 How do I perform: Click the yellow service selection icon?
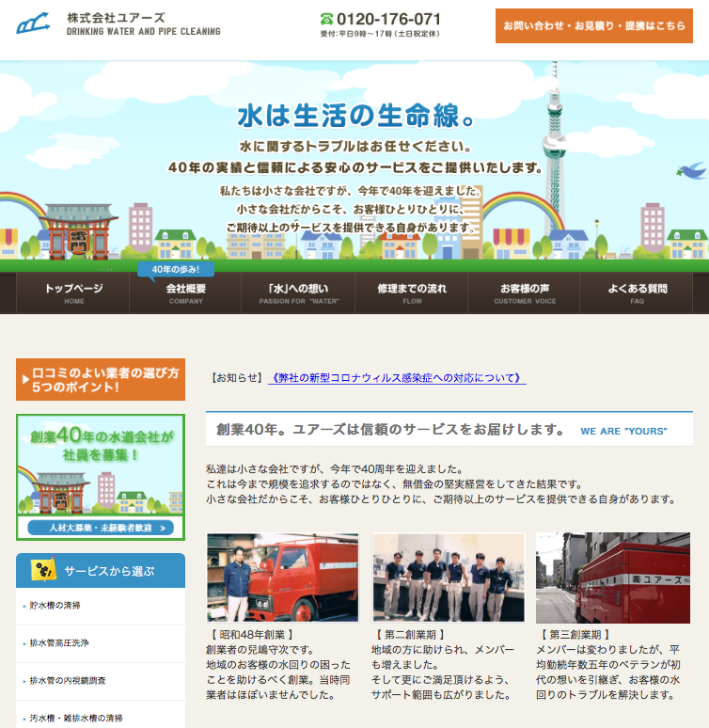(43, 570)
